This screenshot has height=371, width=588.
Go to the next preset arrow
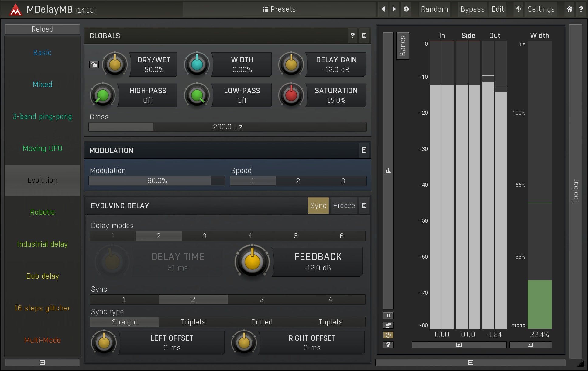pos(394,9)
